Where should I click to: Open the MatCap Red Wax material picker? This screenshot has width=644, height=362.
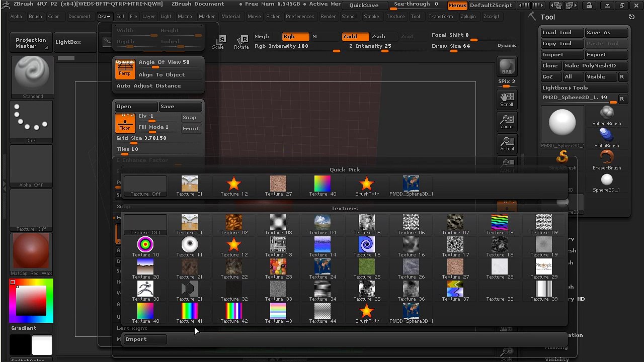tap(32, 254)
